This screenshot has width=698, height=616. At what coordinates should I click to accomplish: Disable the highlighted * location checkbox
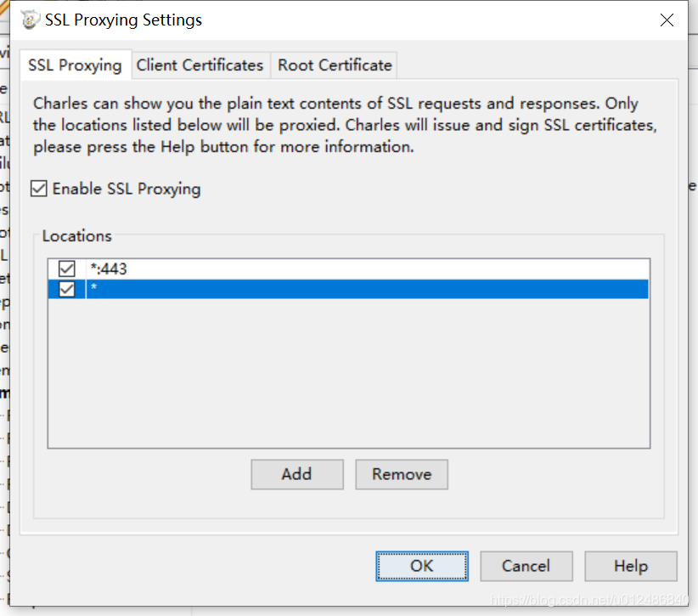(x=67, y=289)
